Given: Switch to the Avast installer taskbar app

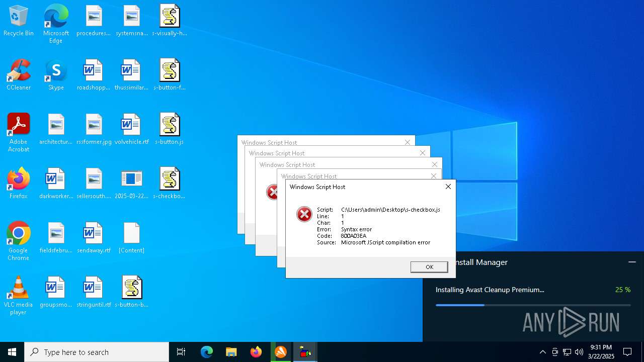Looking at the screenshot, I should (281, 352).
